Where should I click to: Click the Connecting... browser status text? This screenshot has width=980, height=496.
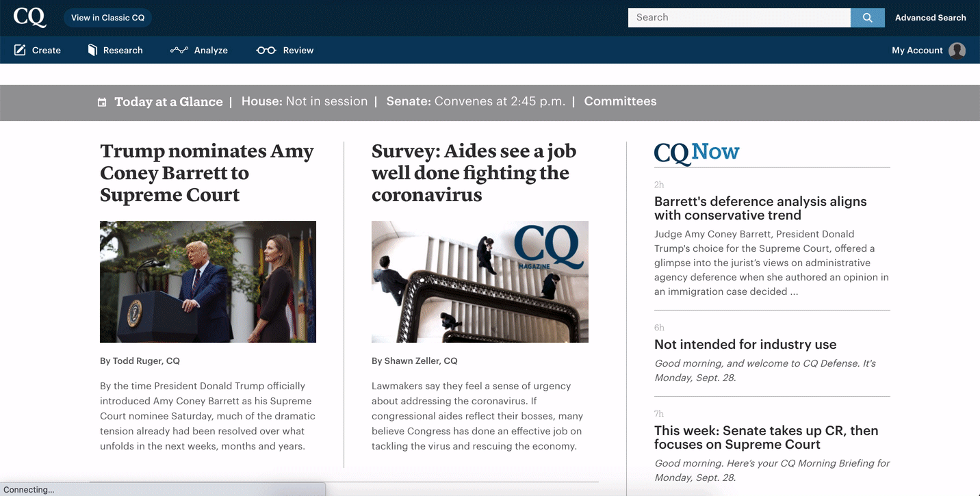tap(29, 490)
